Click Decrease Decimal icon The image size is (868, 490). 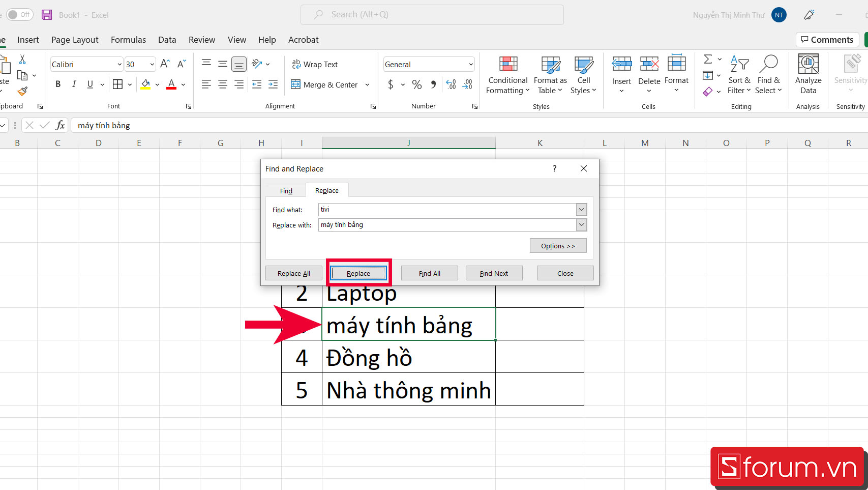(x=467, y=84)
